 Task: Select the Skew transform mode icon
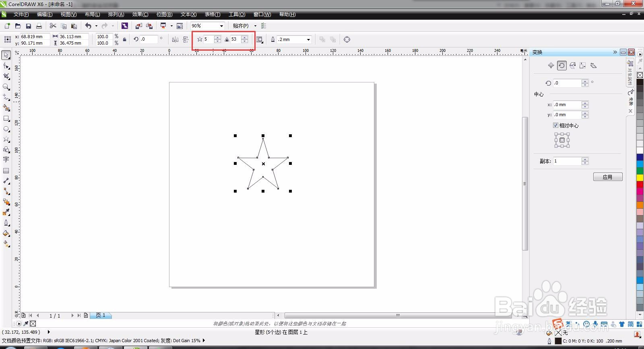click(593, 66)
